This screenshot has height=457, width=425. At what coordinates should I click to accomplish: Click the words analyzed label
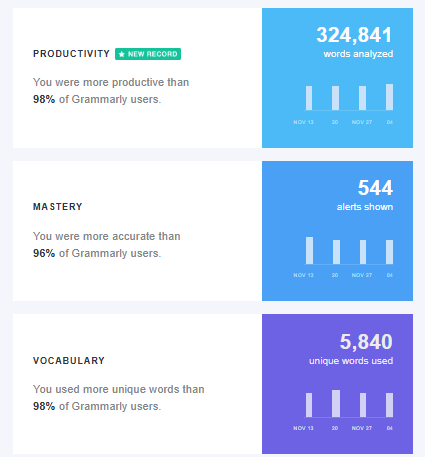(x=358, y=54)
